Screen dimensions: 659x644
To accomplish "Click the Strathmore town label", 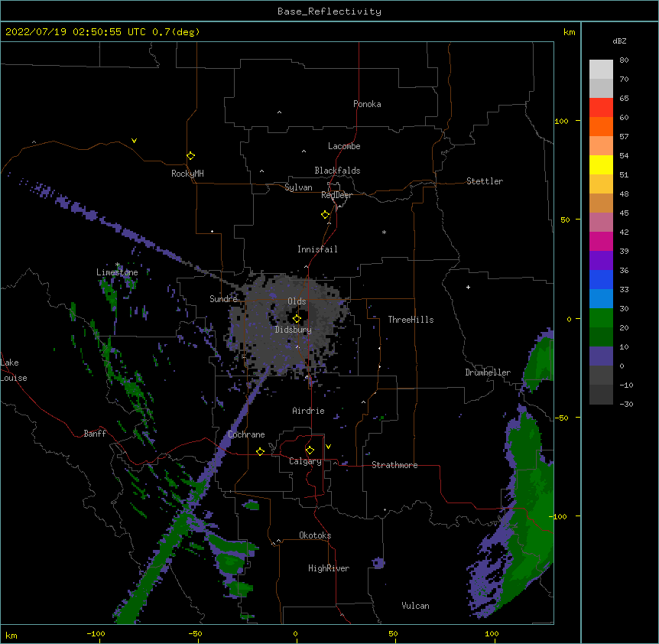I will point(394,465).
